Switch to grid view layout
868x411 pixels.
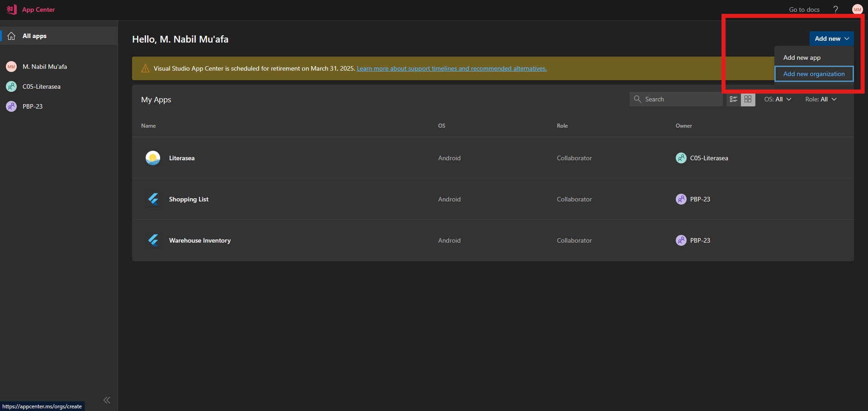click(748, 99)
